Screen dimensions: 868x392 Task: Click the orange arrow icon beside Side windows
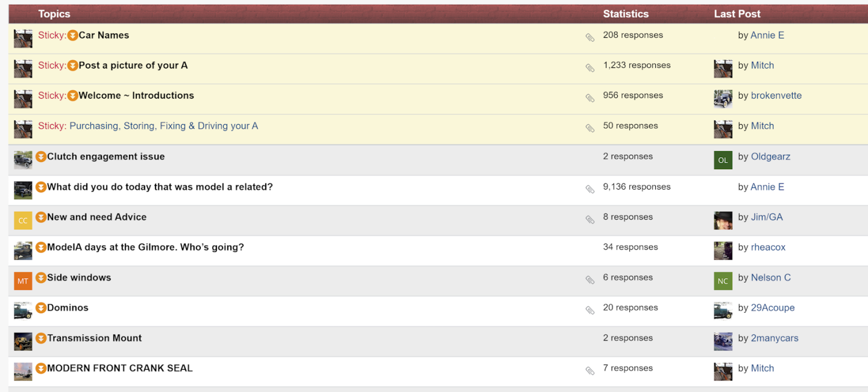[x=41, y=278]
